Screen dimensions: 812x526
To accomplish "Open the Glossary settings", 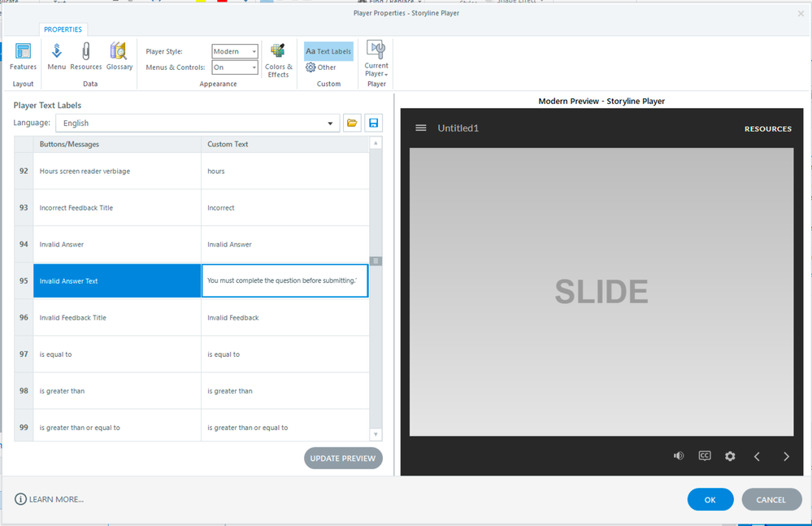I will [x=119, y=56].
